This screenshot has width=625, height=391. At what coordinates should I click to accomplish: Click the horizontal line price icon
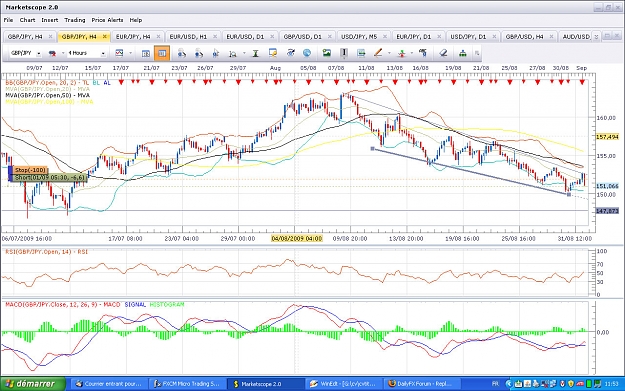(361, 53)
